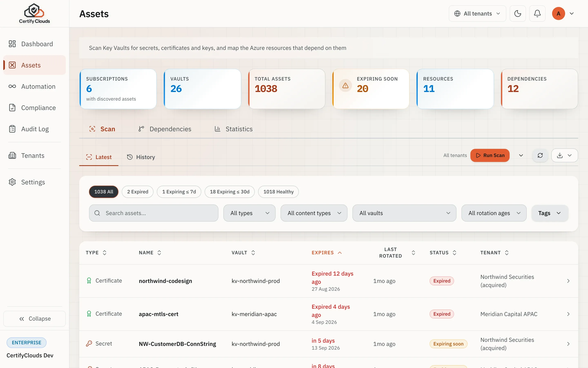
Task: Click the Run Scan button
Action: click(x=490, y=155)
